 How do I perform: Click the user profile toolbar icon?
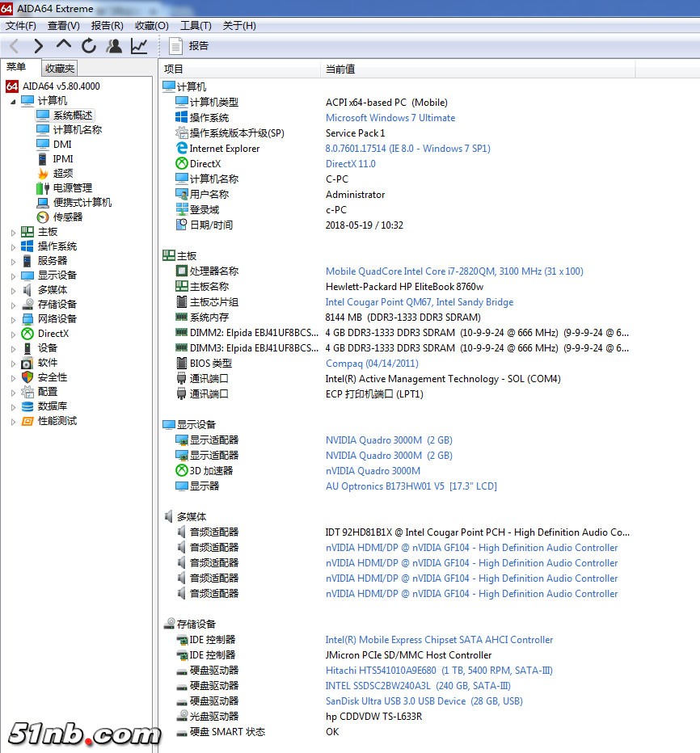(x=114, y=46)
